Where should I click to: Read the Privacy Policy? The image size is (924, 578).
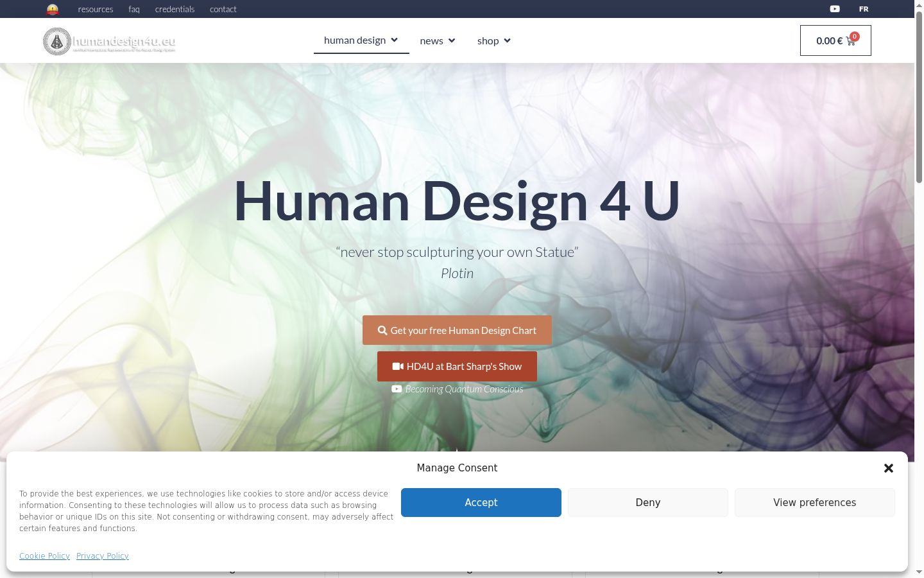pos(103,556)
